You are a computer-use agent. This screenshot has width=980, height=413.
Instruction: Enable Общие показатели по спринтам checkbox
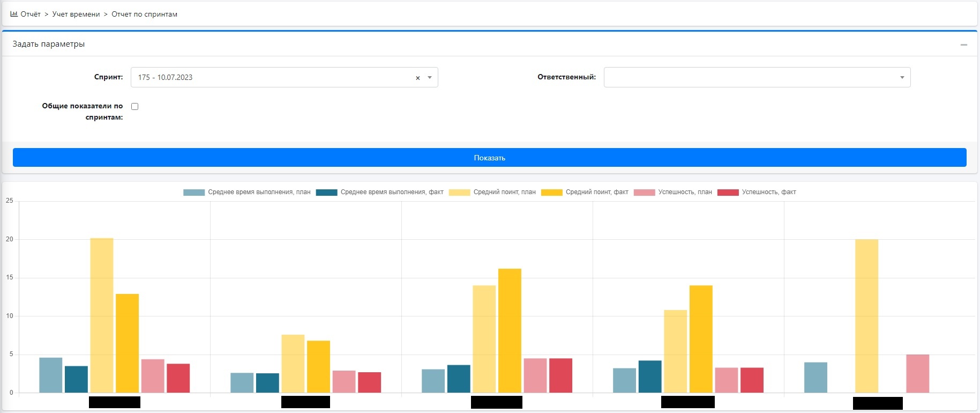tap(135, 107)
